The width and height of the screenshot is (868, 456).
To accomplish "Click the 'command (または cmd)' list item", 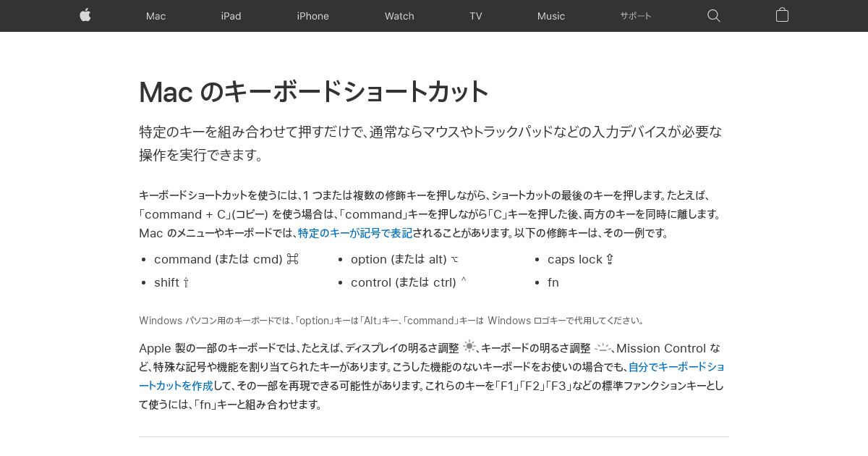I will click(x=226, y=259).
